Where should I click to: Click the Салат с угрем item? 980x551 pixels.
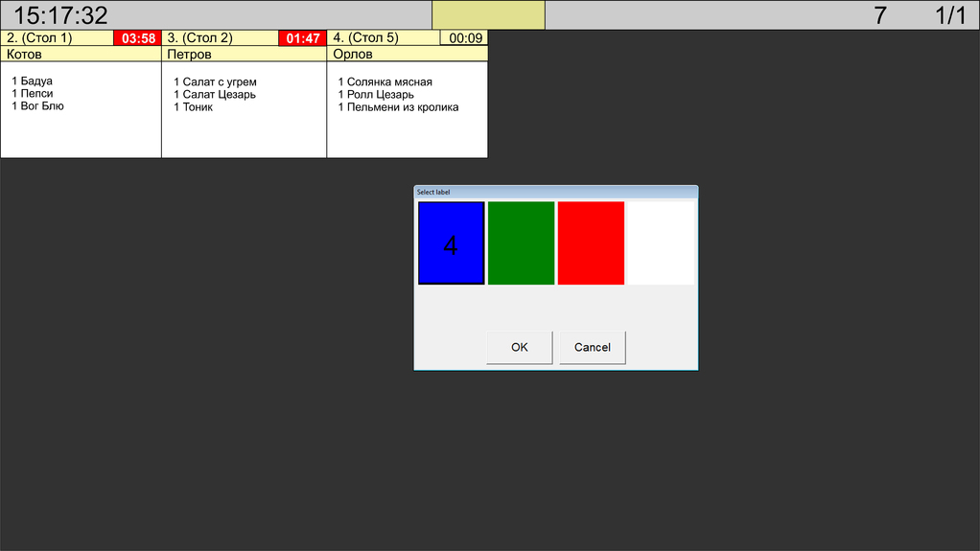point(219,82)
